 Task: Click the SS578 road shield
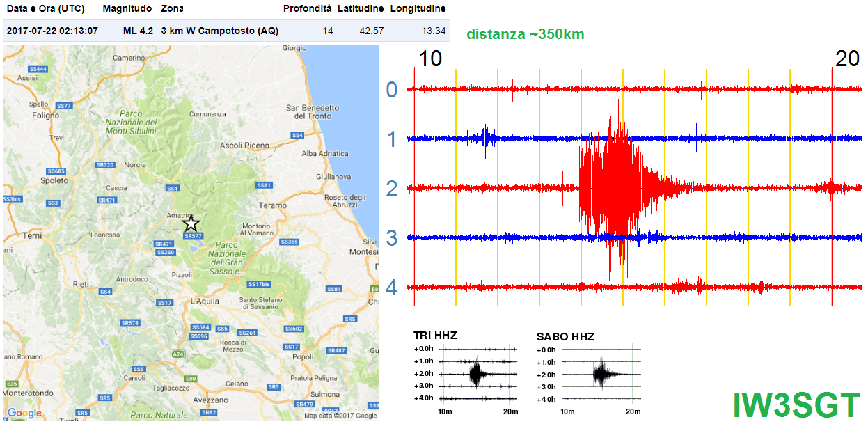(130, 323)
